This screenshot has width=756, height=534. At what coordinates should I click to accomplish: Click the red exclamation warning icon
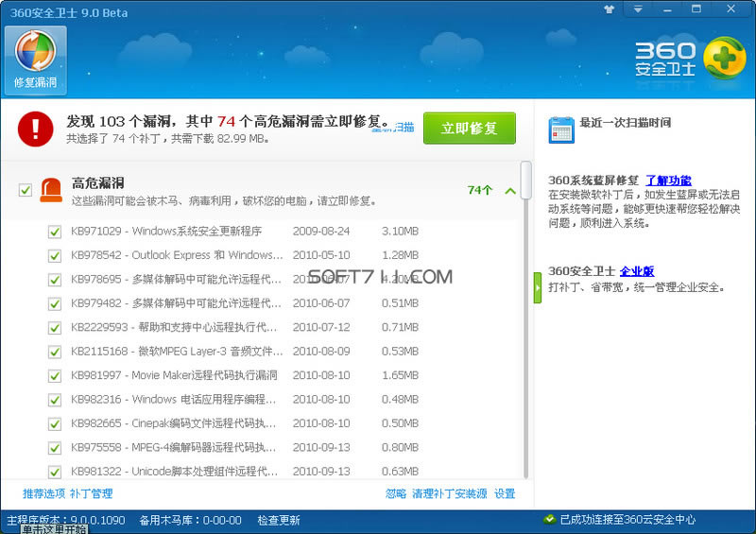click(35, 129)
